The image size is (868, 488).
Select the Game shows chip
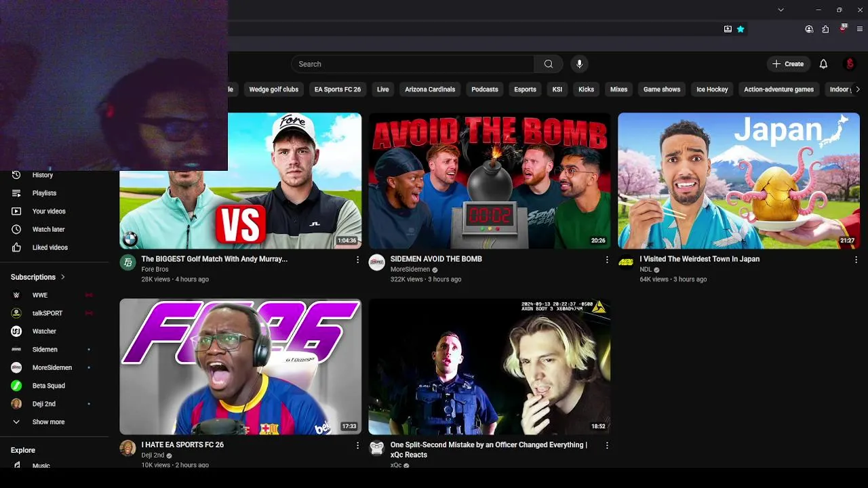pyautogui.click(x=662, y=89)
